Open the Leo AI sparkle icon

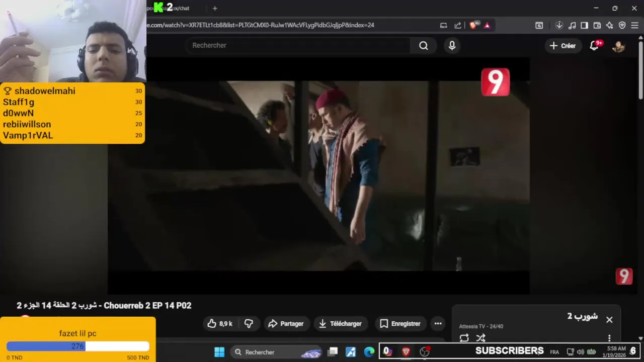click(610, 25)
